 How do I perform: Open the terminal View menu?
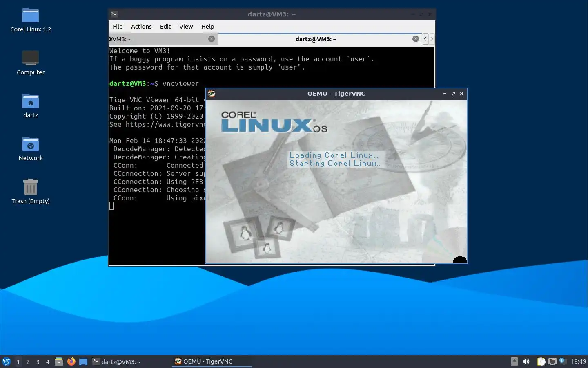click(x=186, y=27)
